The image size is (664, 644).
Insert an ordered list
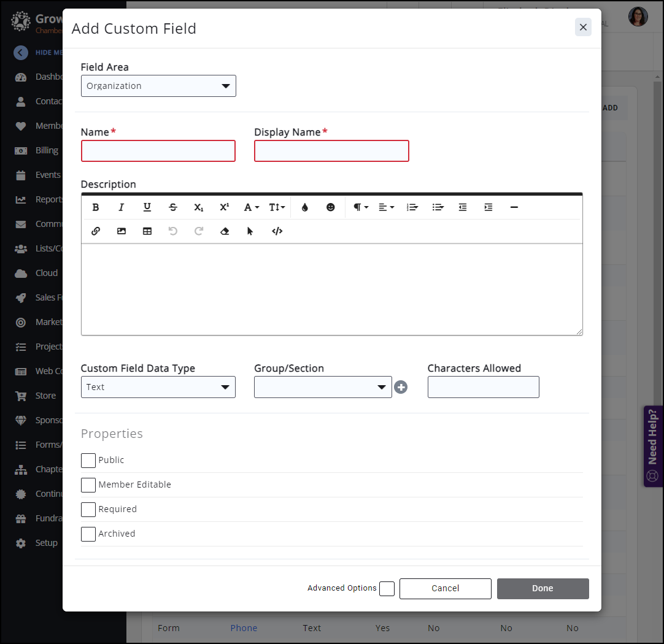point(412,207)
